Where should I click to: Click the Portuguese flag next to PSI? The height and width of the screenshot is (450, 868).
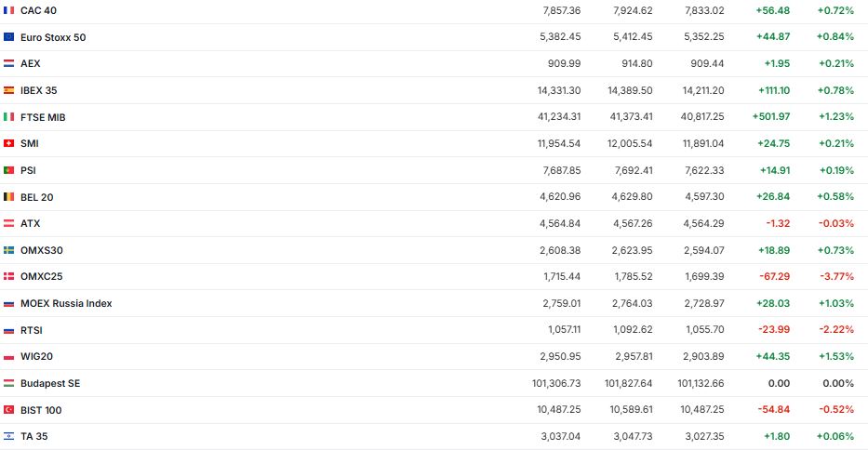coord(9,170)
